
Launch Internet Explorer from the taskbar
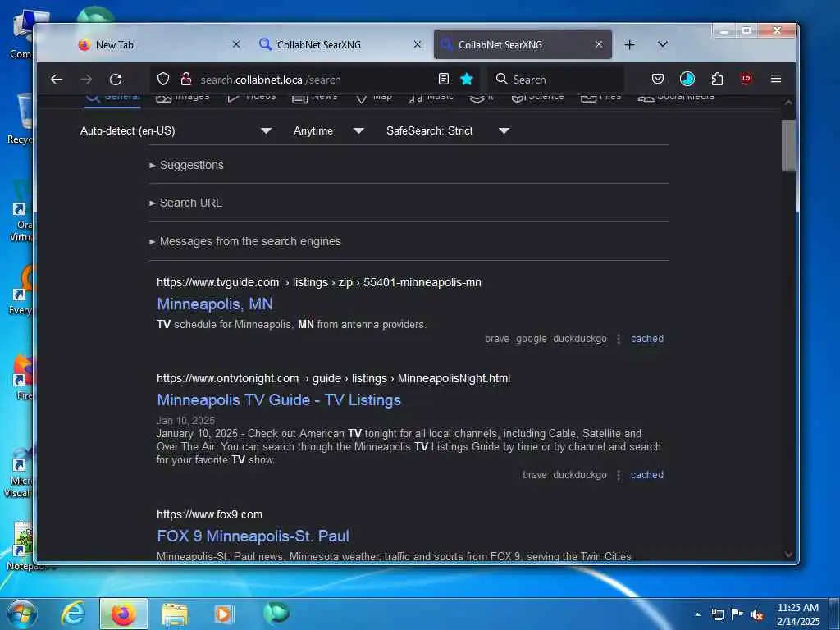click(73, 614)
